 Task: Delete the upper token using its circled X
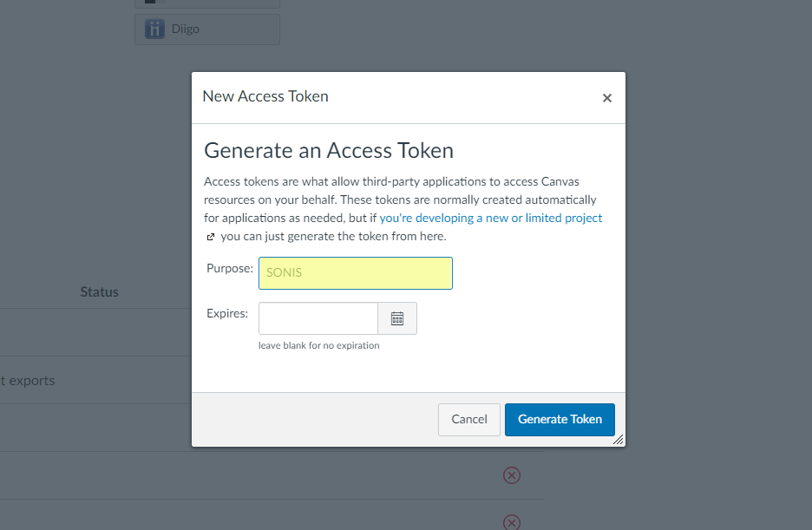[512, 474]
